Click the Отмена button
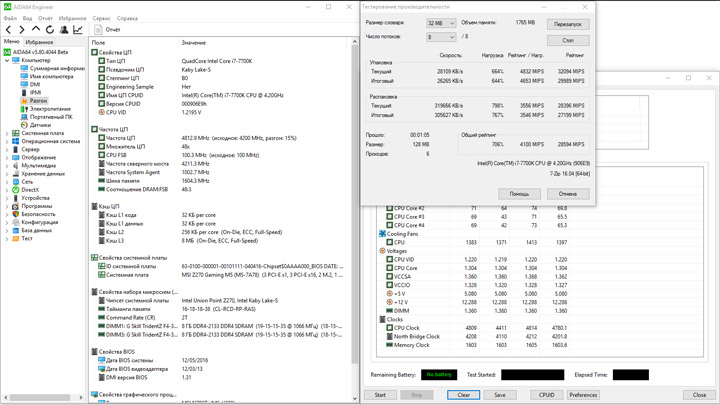The height and width of the screenshot is (405, 720). 568,194
